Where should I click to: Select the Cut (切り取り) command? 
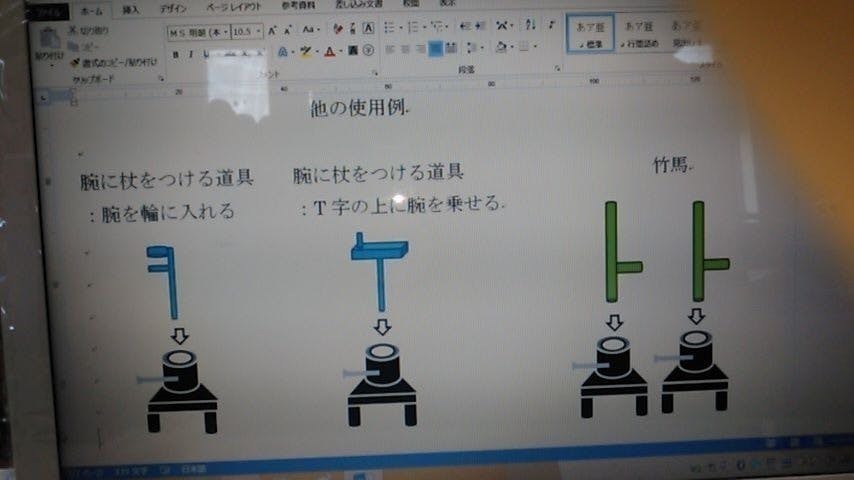point(91,30)
